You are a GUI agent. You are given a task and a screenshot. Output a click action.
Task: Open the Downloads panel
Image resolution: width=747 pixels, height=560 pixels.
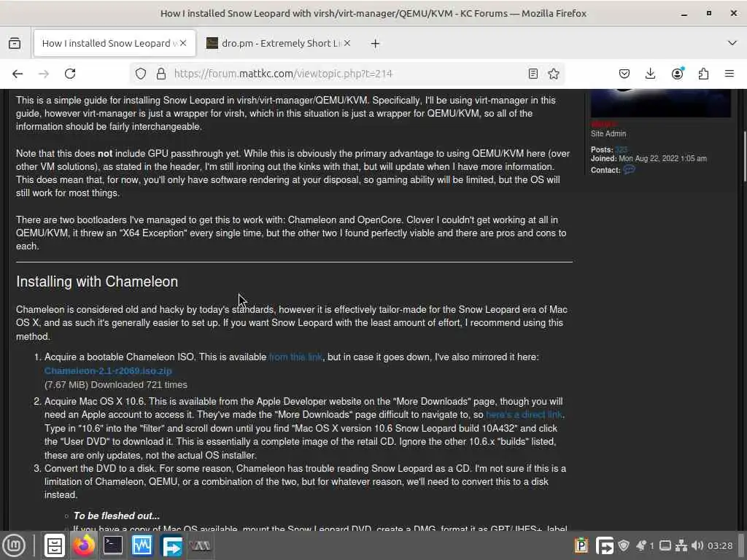click(650, 74)
